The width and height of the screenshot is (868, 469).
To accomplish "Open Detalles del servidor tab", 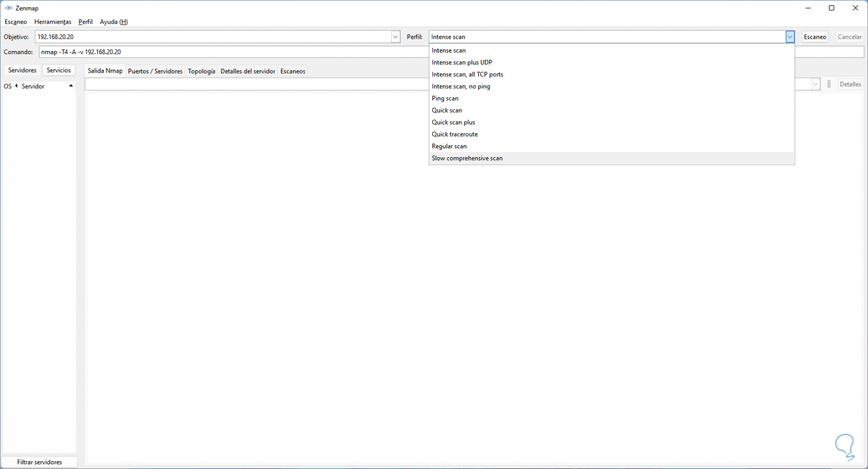I will [x=247, y=71].
